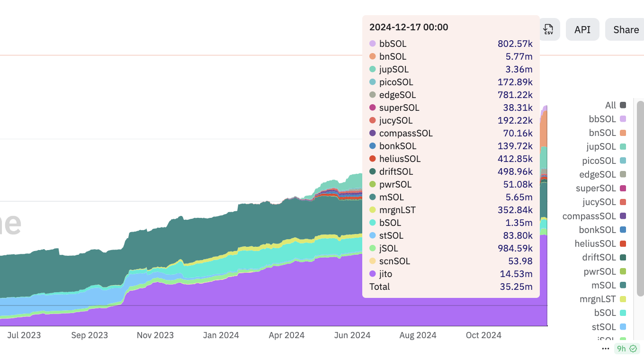Download the chart data as CSV

[x=548, y=29]
